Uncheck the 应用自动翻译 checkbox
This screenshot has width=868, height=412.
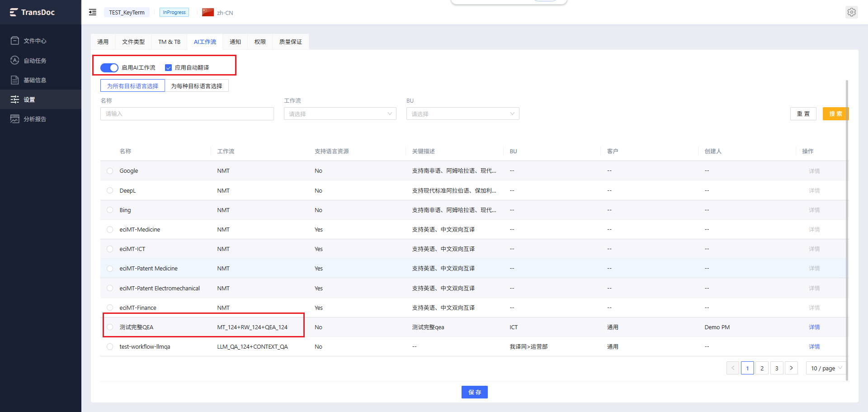click(x=169, y=67)
